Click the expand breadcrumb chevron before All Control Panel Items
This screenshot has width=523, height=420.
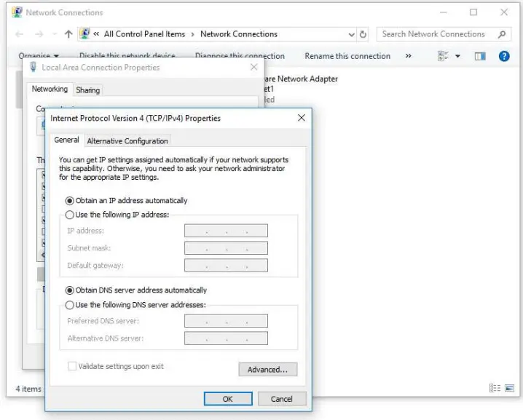point(96,34)
